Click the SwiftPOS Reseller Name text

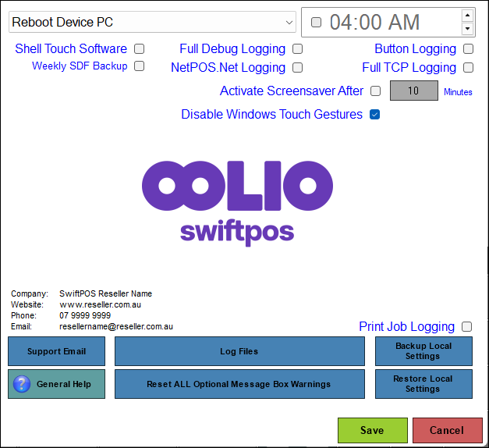pos(106,293)
